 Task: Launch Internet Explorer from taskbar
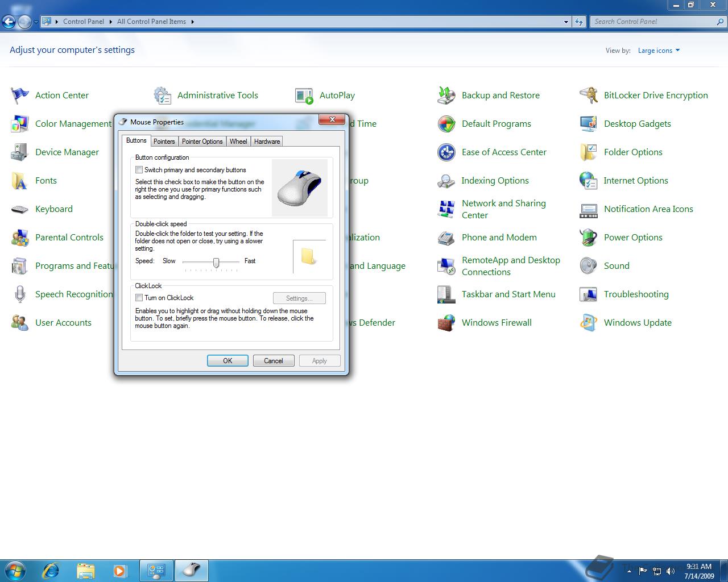click(x=51, y=570)
